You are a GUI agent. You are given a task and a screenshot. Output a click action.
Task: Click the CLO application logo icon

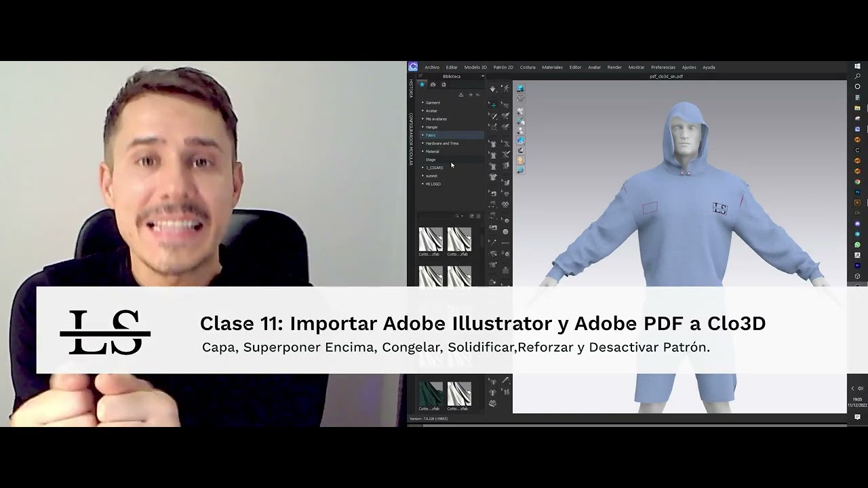[x=413, y=66]
